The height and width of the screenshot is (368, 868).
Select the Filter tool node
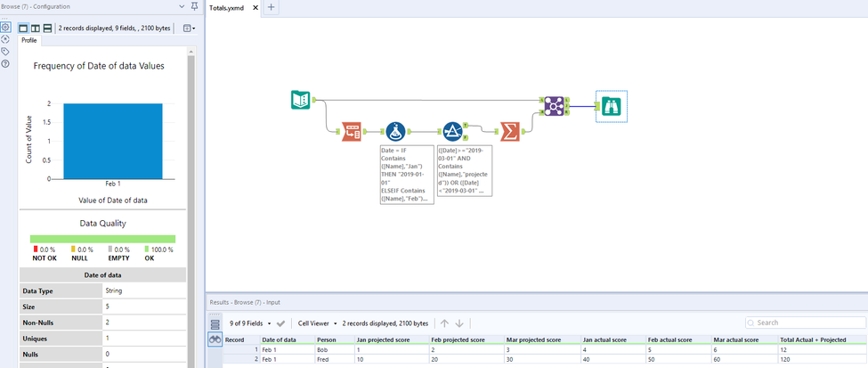[x=452, y=131]
